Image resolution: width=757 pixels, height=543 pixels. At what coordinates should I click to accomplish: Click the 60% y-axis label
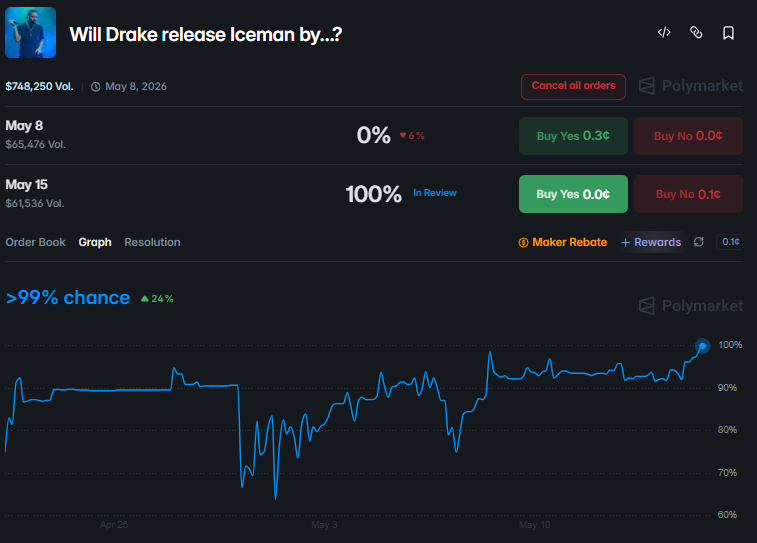728,515
